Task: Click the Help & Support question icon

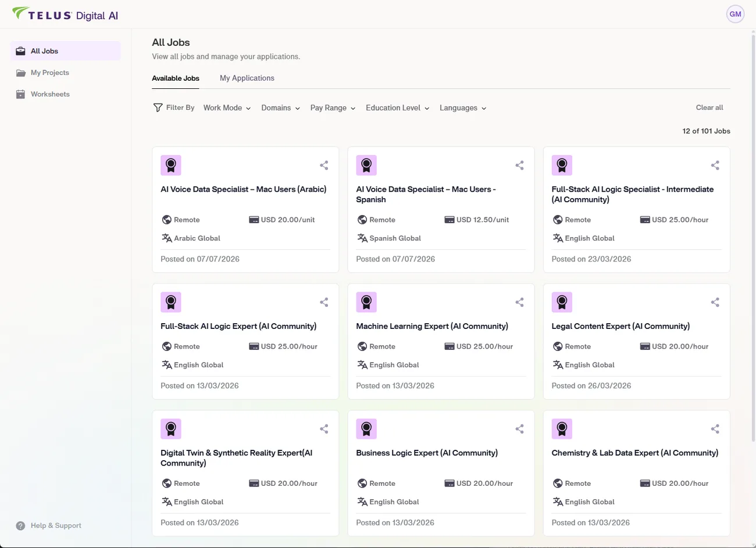Action: click(20, 525)
